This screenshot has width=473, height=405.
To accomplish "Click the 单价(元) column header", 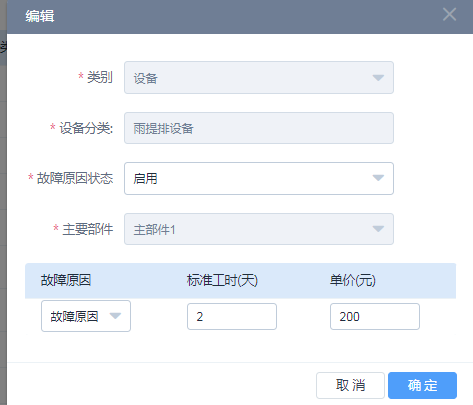I will coord(353,280).
